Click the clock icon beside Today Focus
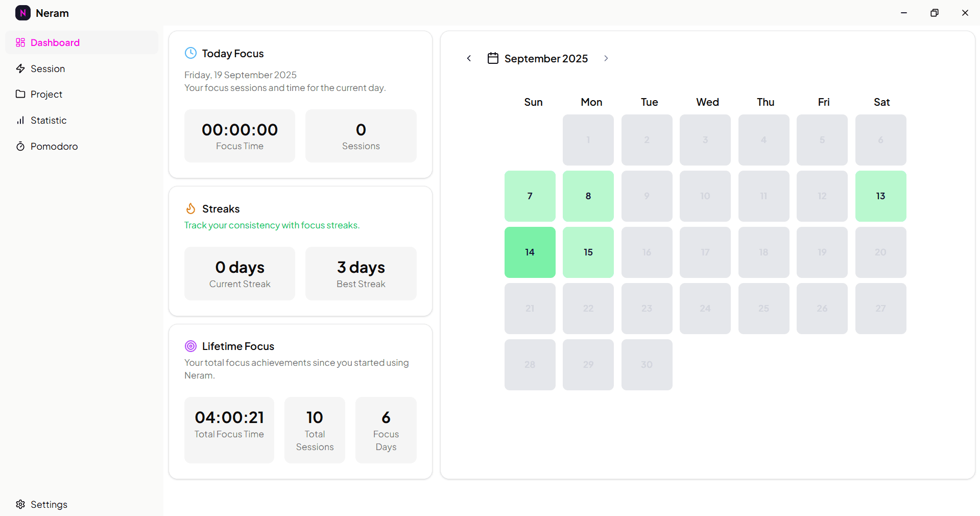The image size is (980, 516). coord(190,53)
